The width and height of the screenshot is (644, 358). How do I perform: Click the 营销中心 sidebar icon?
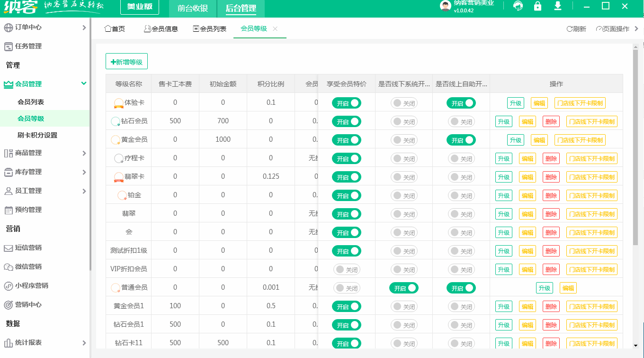click(x=27, y=303)
